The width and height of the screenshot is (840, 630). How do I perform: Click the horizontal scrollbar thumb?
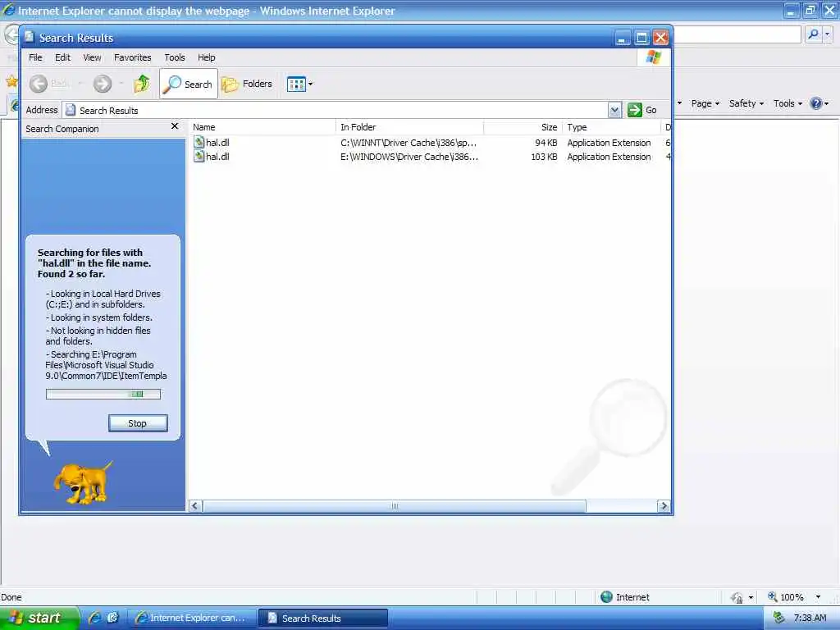(395, 505)
